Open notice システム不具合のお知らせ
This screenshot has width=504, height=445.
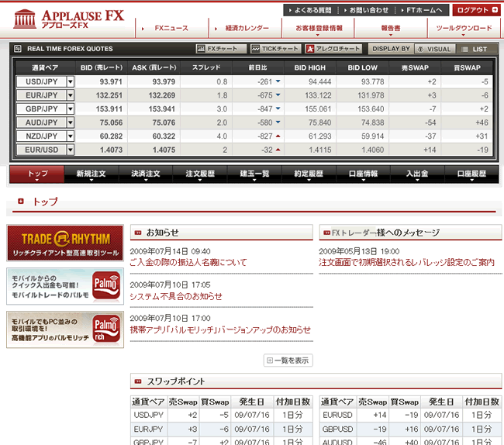click(176, 296)
